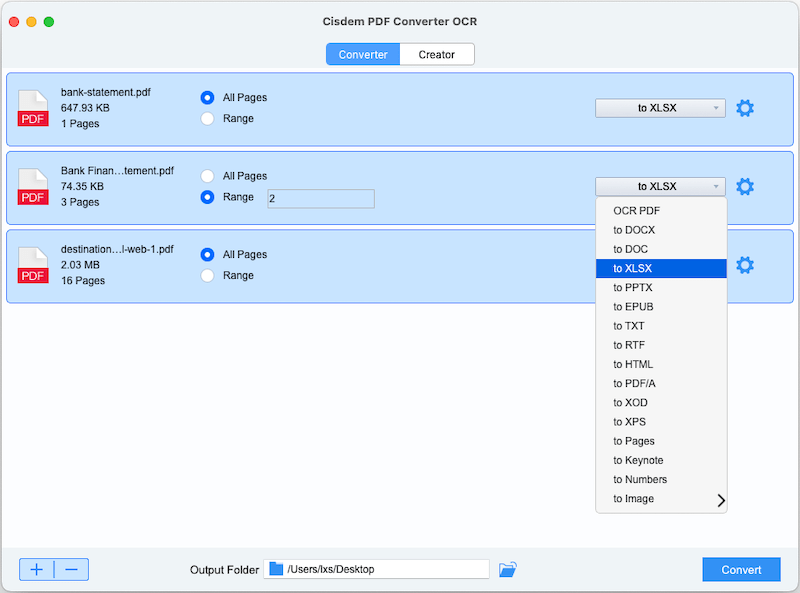Viewport: 800px width, 593px height.
Task: Switch to the Creator tab
Action: [x=437, y=55]
